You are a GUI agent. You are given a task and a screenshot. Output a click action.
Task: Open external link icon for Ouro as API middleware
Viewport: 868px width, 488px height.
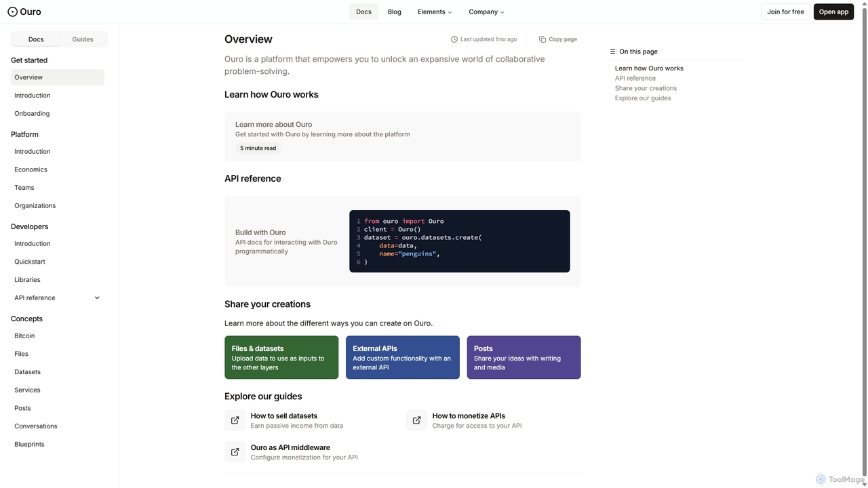pos(235,452)
